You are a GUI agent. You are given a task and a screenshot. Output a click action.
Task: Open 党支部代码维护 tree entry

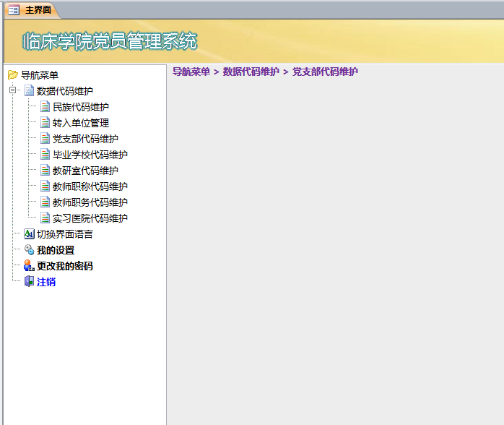tap(85, 139)
